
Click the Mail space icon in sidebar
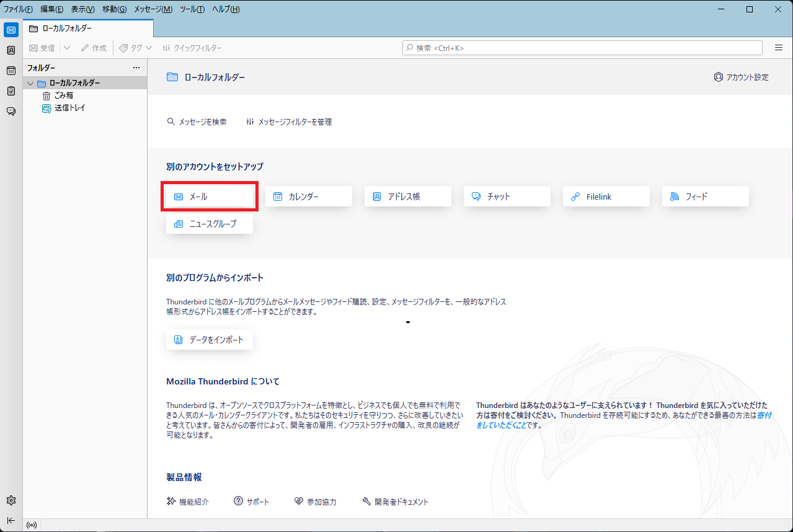pos(11,30)
